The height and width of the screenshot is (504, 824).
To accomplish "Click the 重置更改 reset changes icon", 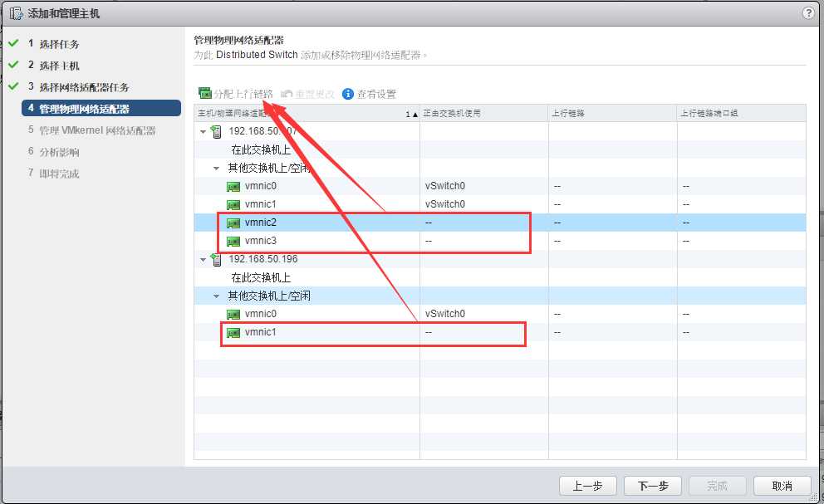I will click(x=287, y=94).
